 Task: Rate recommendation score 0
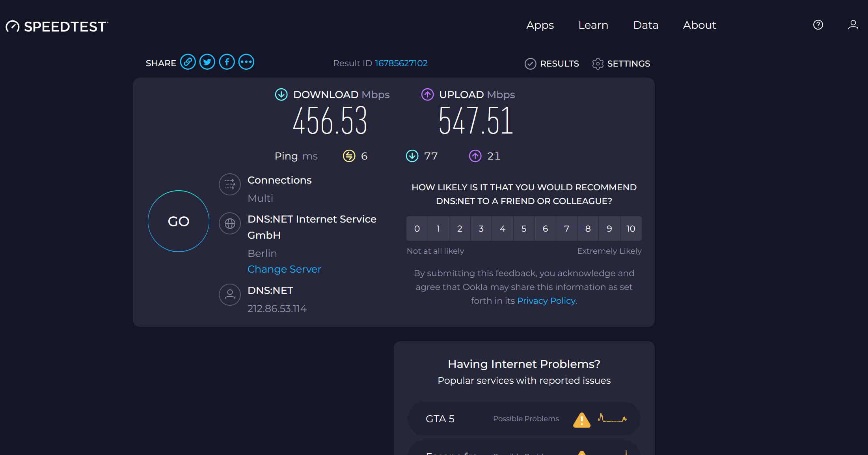coord(417,228)
